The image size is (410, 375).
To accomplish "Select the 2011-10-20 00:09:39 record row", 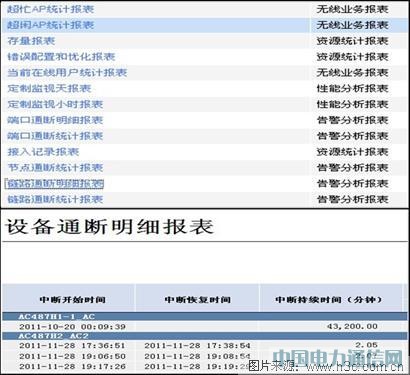I will tap(205, 326).
